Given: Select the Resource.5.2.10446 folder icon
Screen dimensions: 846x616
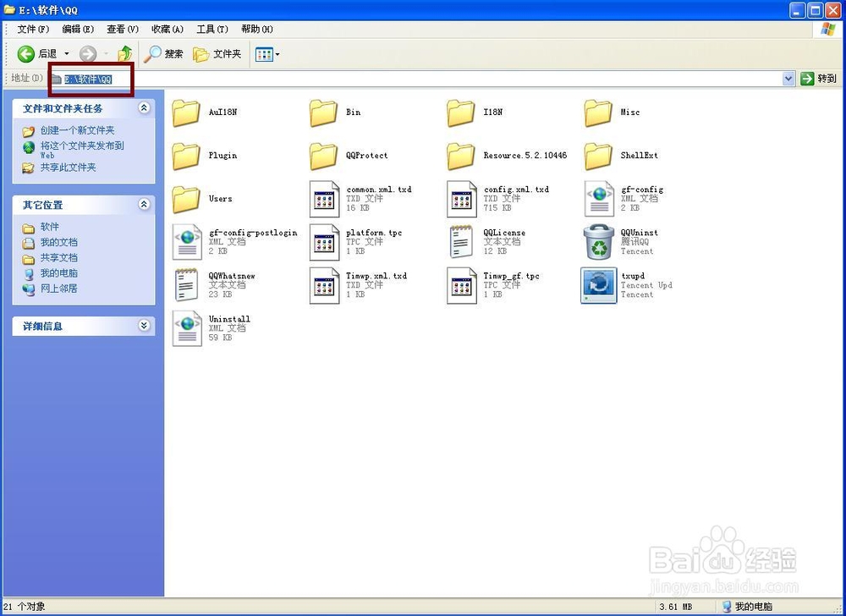Looking at the screenshot, I should tap(461, 156).
